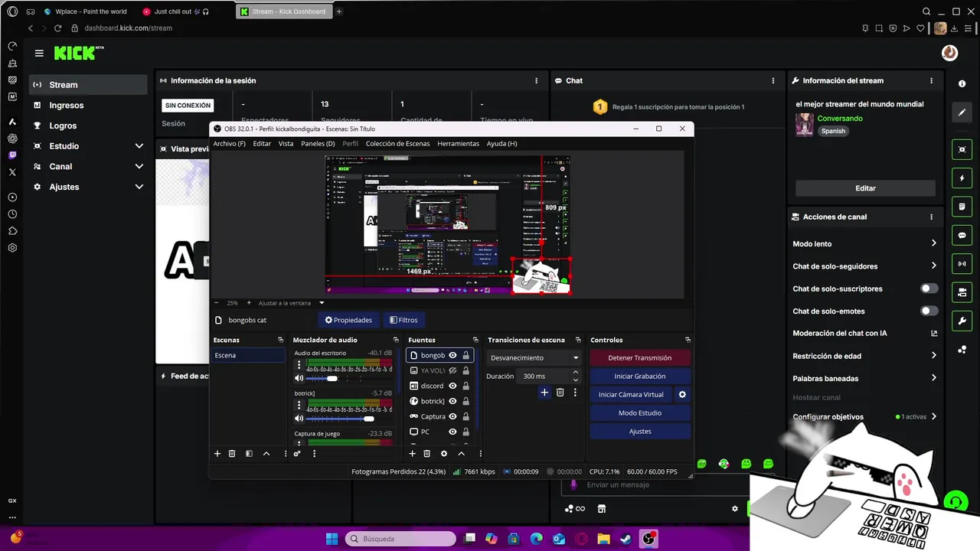Expand Canal section in Kick sidebar

click(x=139, y=166)
